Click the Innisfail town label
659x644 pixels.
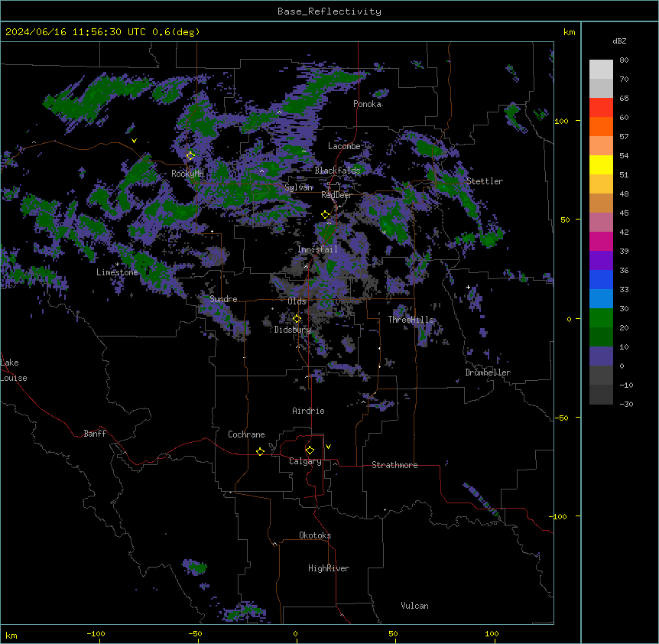click(317, 249)
